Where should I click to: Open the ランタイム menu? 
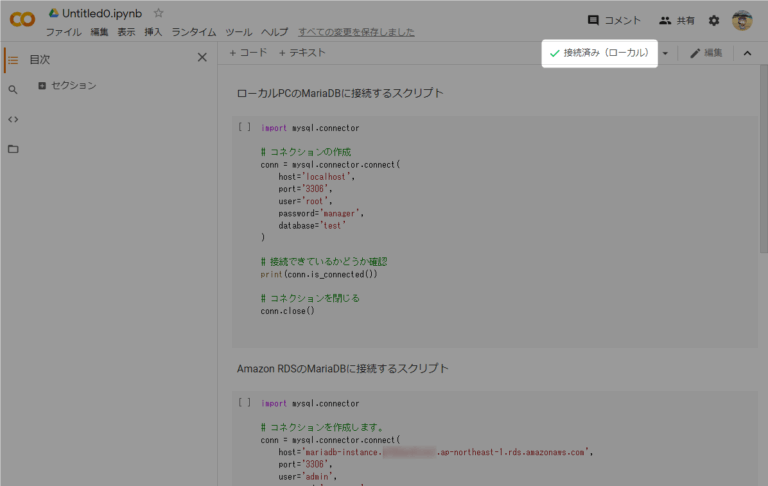point(193,32)
